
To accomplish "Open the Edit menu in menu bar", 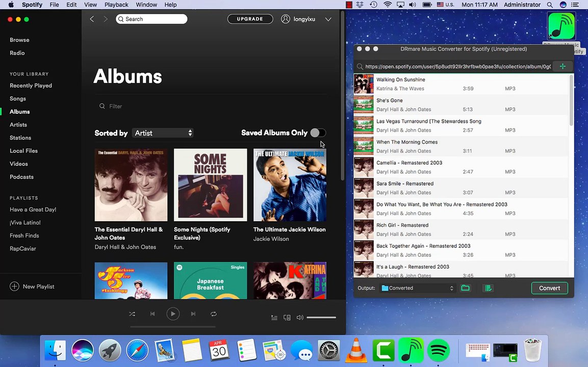I will (x=71, y=5).
